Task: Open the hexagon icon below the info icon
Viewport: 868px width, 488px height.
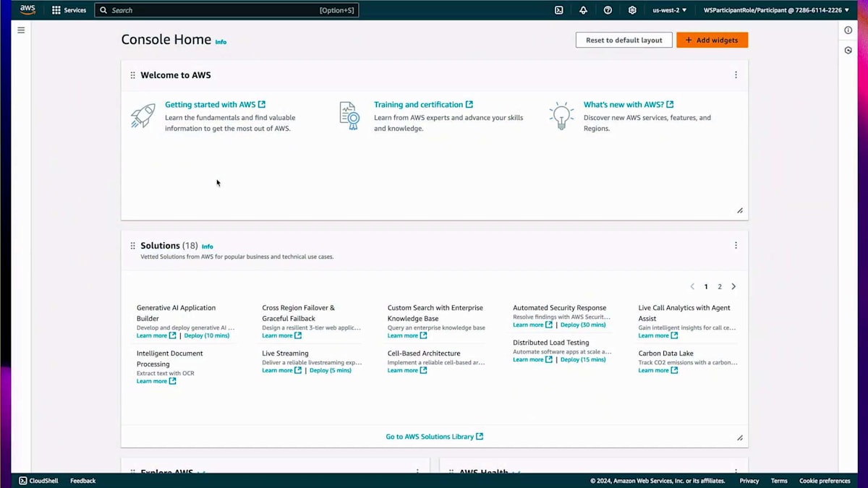Action: coord(848,51)
